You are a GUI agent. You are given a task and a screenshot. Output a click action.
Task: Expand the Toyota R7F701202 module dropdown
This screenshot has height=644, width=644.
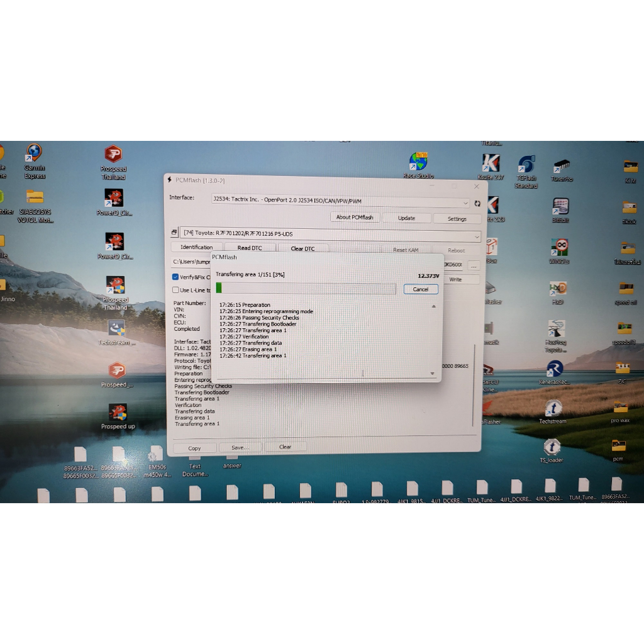(x=331, y=234)
